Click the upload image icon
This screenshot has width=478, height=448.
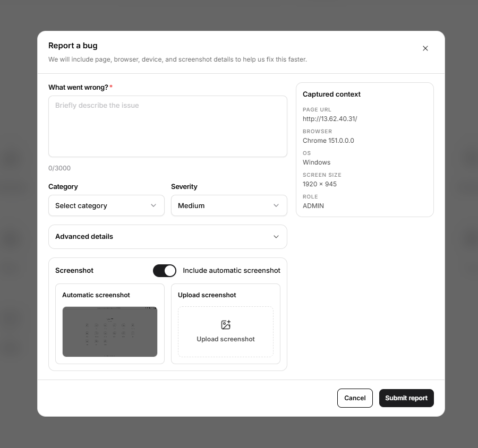click(x=226, y=324)
